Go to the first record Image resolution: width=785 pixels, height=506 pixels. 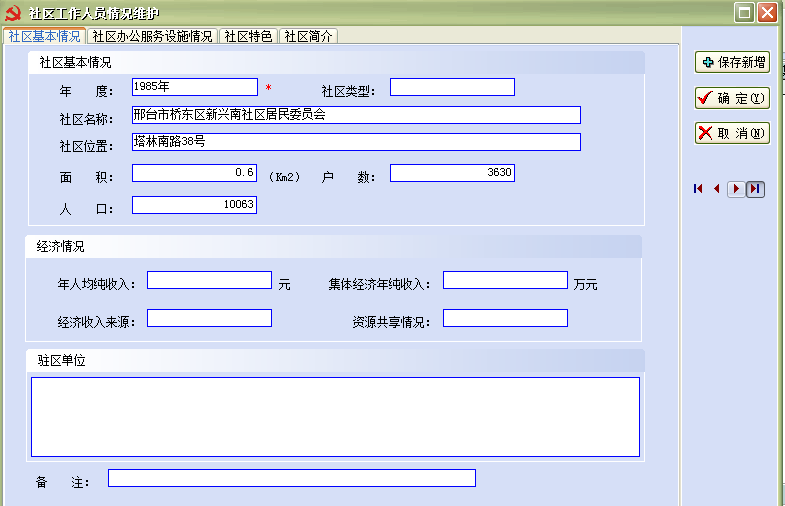[x=698, y=189]
